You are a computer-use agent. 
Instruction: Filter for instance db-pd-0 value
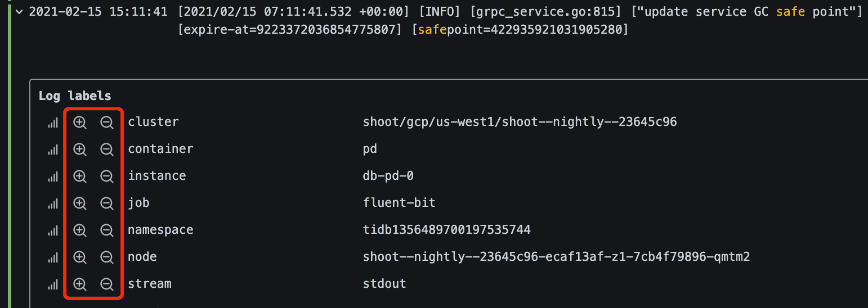[80, 176]
